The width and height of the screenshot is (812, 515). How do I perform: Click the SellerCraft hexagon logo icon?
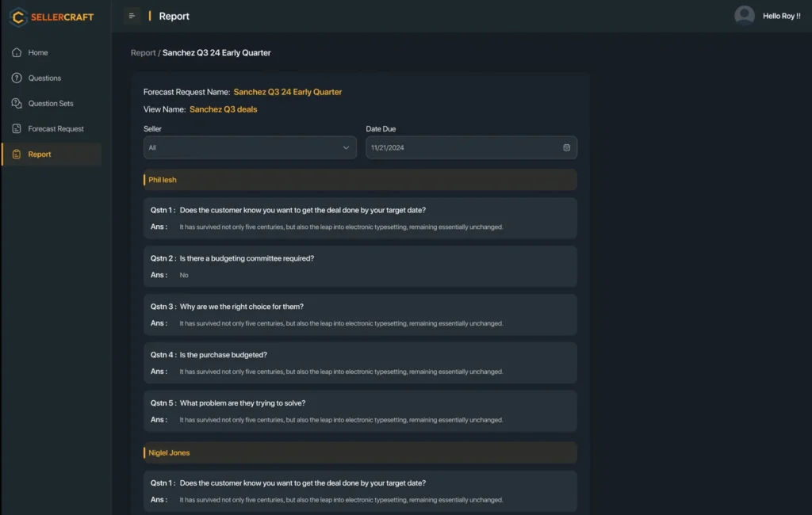click(17, 17)
